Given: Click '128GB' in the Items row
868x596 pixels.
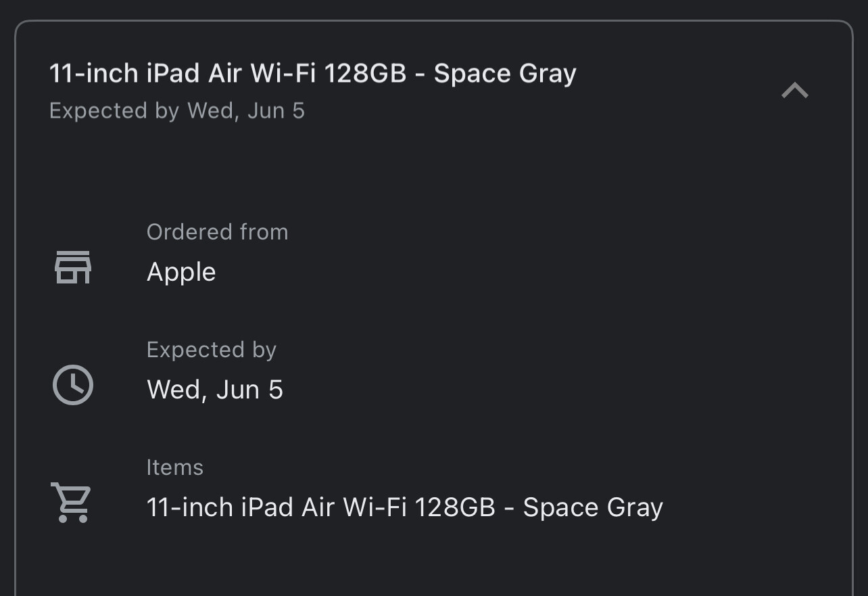Looking at the screenshot, I should (455, 507).
